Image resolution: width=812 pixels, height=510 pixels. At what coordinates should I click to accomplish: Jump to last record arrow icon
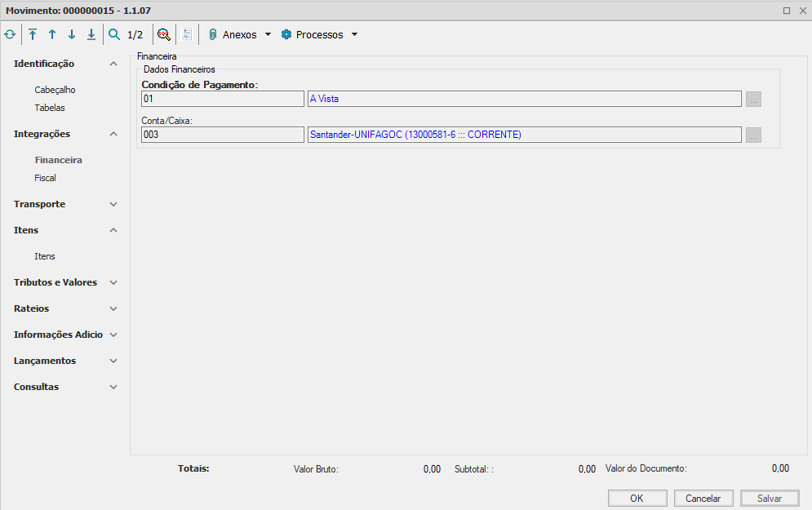pos(91,35)
